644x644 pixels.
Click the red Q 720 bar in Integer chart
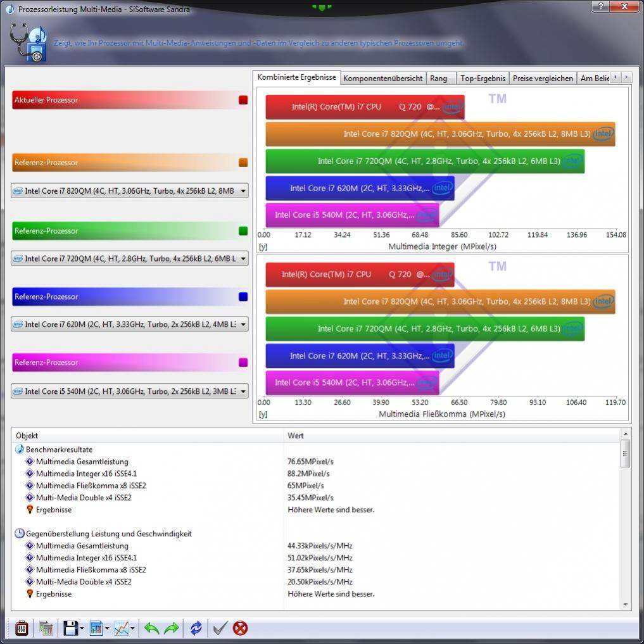click(365, 107)
